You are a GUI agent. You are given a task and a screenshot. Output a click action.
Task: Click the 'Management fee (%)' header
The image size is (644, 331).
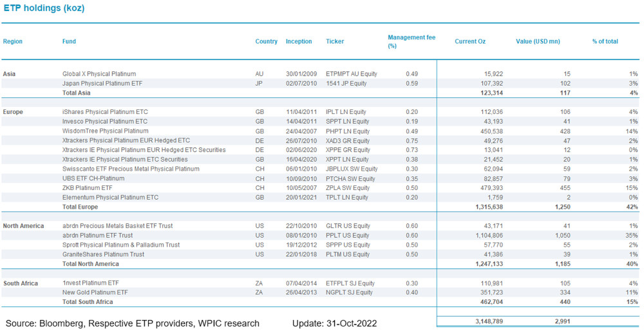click(x=412, y=41)
